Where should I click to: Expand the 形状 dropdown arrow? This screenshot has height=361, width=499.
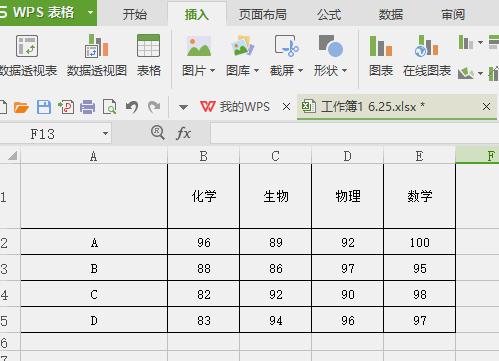click(344, 71)
